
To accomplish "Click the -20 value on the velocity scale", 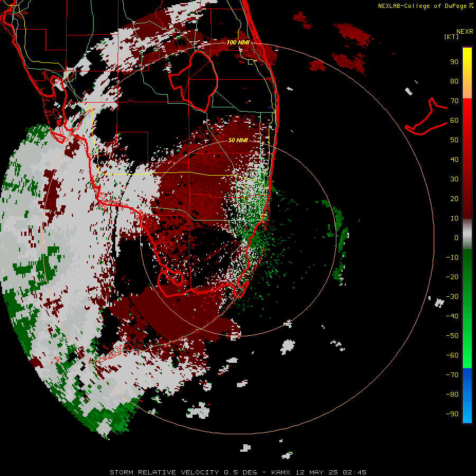I will (452, 277).
